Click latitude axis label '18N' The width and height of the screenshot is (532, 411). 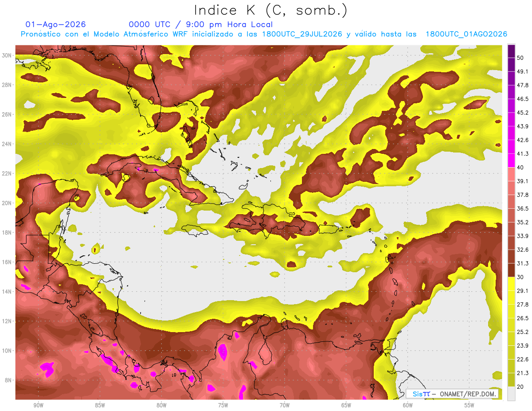tap(6, 233)
